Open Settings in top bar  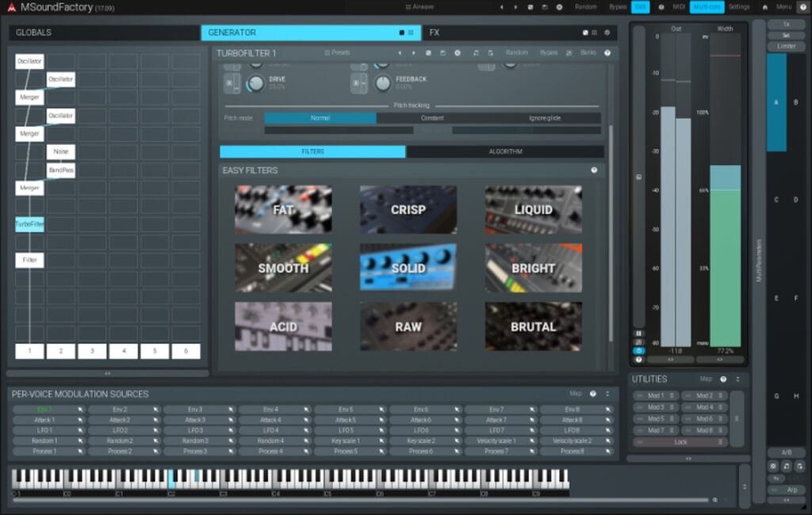(x=739, y=7)
